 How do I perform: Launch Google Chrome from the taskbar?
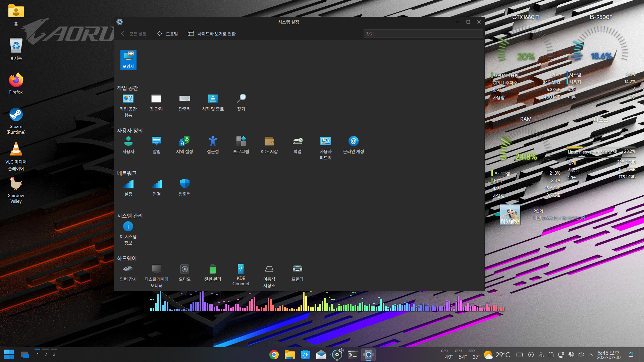coord(274,355)
